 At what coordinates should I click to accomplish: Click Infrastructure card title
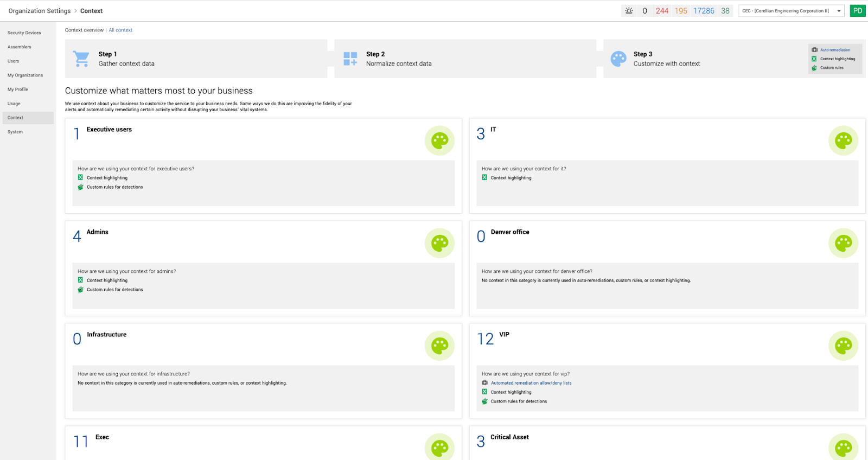tap(106, 334)
